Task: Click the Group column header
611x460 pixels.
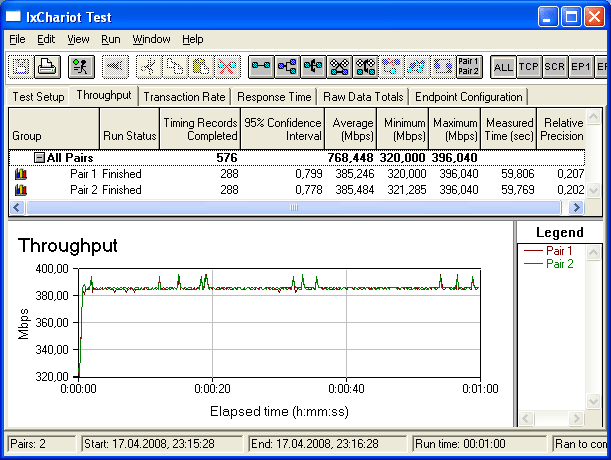Action: (54, 129)
